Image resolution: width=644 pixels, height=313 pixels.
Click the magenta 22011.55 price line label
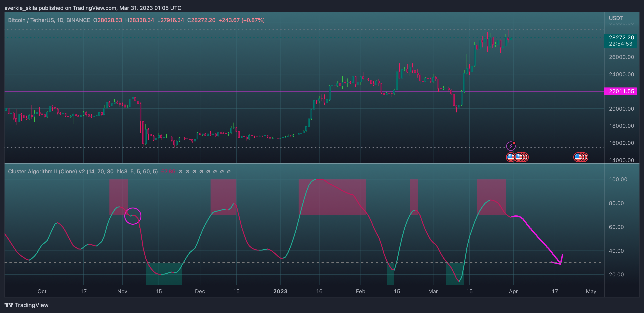[621, 91]
